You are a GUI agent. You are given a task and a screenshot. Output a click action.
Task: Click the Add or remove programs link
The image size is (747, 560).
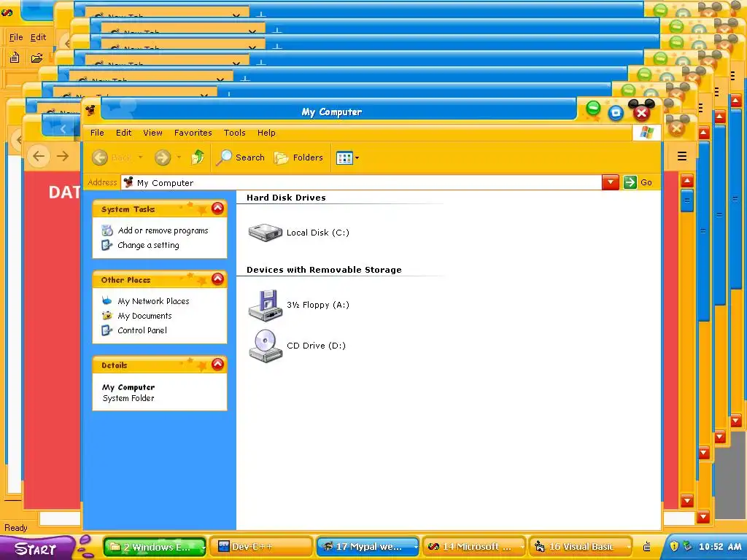click(163, 230)
